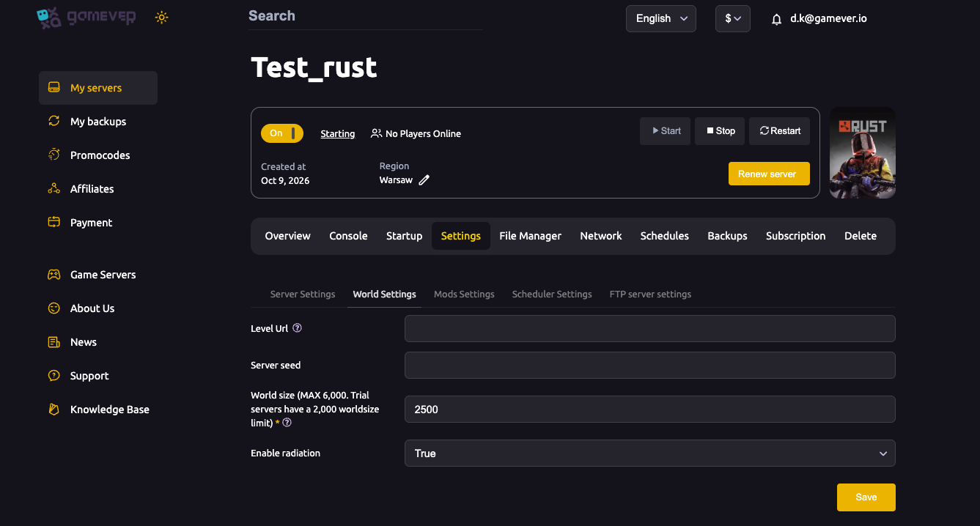Click Promocodes sidebar icon
The height and width of the screenshot is (526, 980).
coord(54,155)
